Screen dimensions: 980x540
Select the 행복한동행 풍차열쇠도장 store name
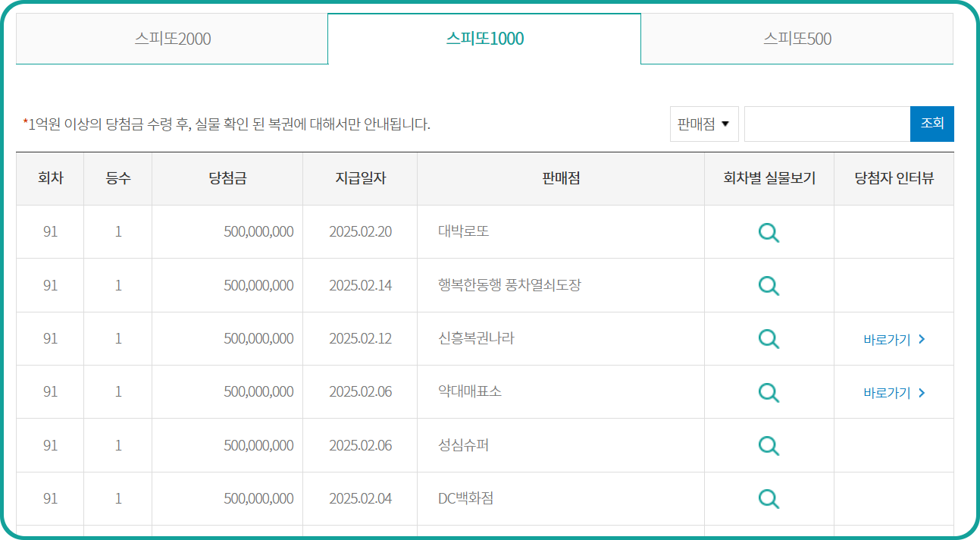coord(509,285)
